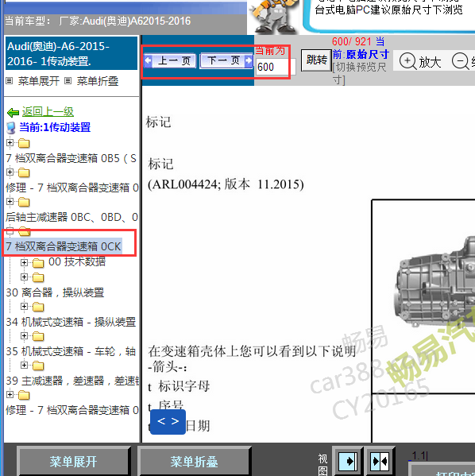The width and height of the screenshot is (475, 476).
Task: Collapse via top sidebar 菜单折叠 link
Action: click(x=98, y=81)
